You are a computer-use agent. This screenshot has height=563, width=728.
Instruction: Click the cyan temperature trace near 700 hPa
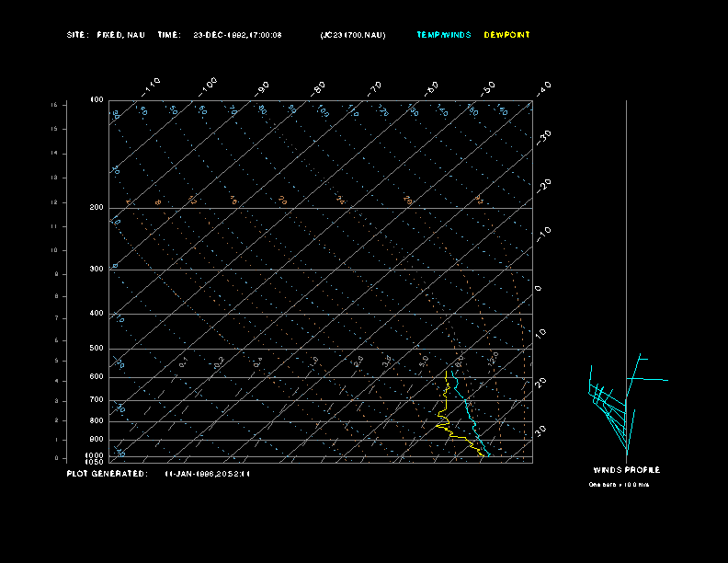tap(464, 399)
